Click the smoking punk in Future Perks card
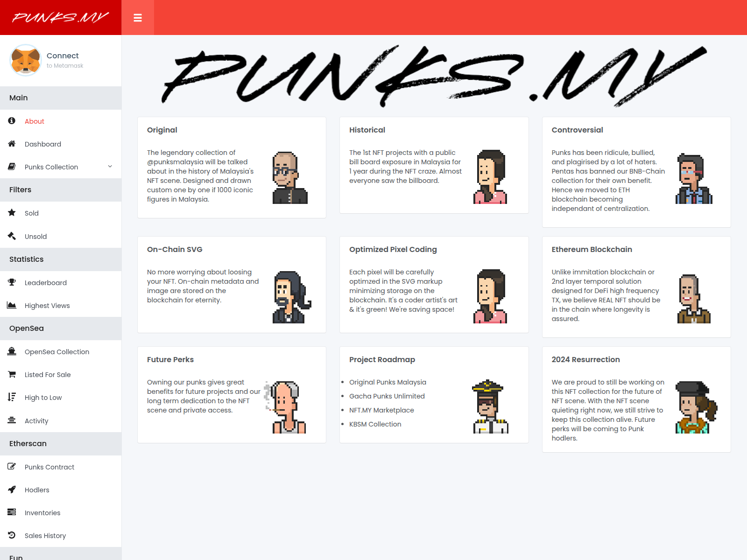The height and width of the screenshot is (560, 747). [x=285, y=407]
